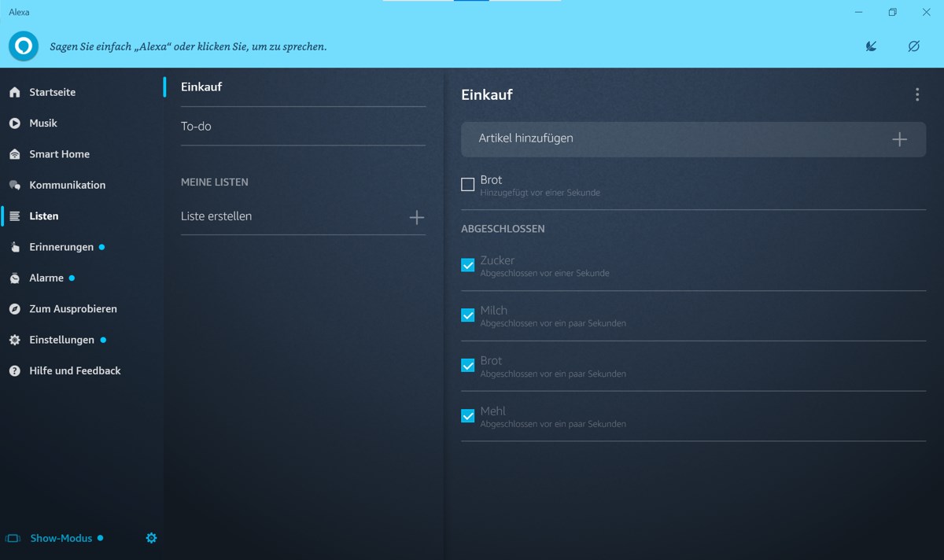944x560 pixels.
Task: Open Hilfe und Feedback
Action: click(76, 370)
